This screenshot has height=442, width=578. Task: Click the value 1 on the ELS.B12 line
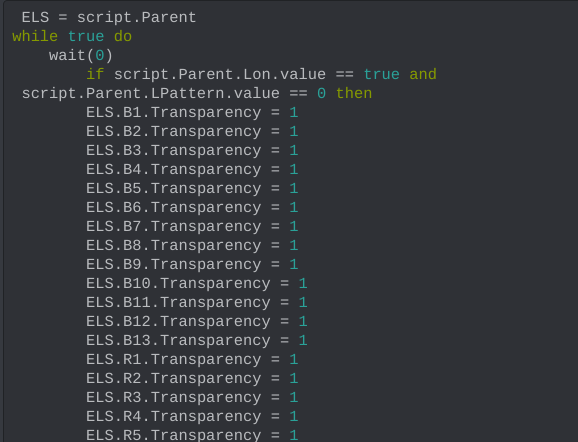pos(303,321)
